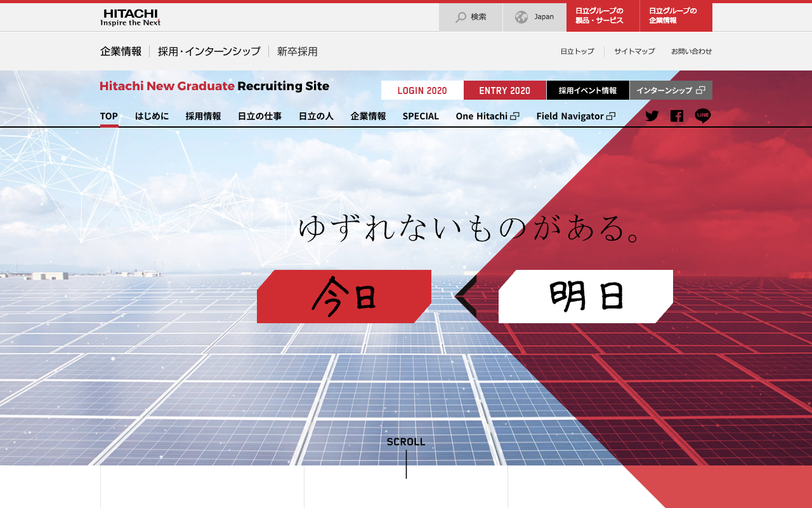812x508 pixels.
Task: Open the Japan region selector
Action: click(x=535, y=17)
